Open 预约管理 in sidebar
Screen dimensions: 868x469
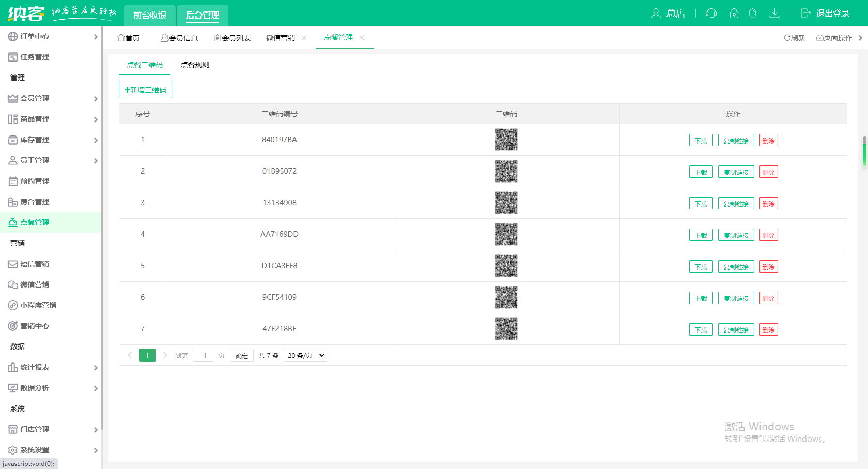[x=51, y=181]
